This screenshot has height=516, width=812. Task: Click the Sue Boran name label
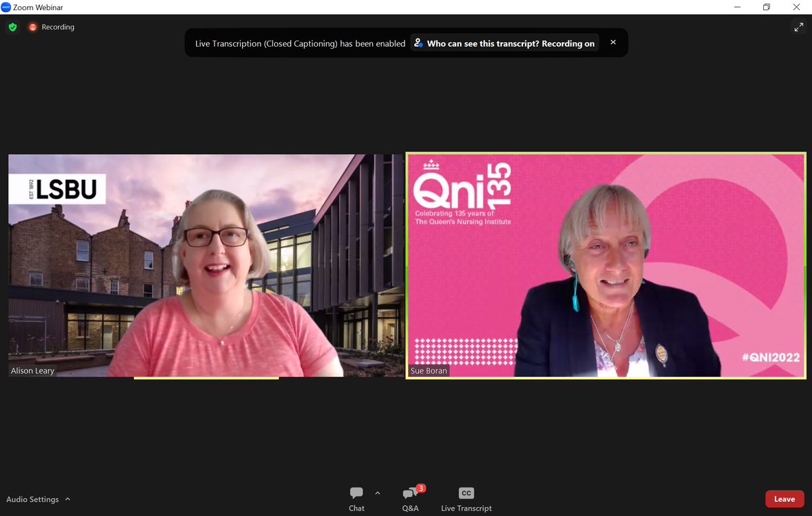pos(429,371)
